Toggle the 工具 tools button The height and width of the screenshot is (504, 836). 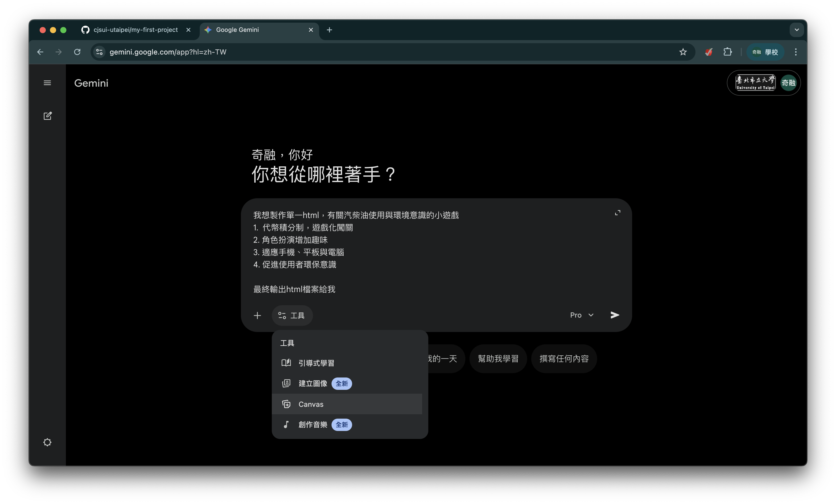pyautogui.click(x=292, y=316)
